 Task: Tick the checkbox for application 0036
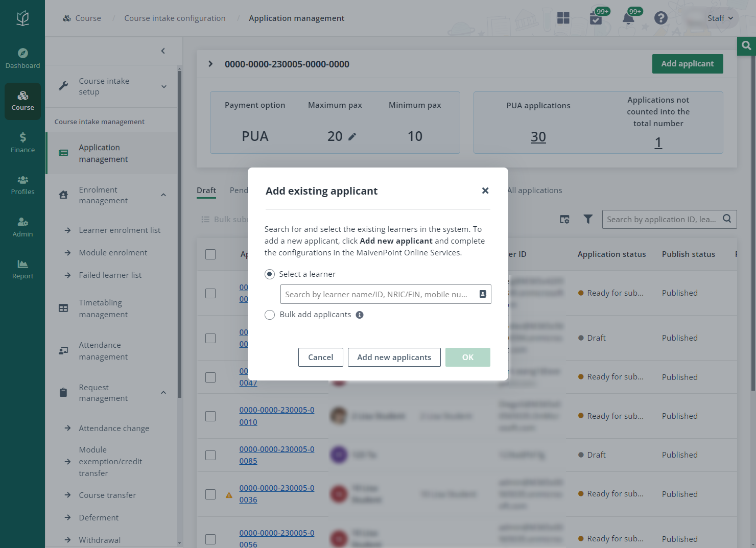(210, 494)
